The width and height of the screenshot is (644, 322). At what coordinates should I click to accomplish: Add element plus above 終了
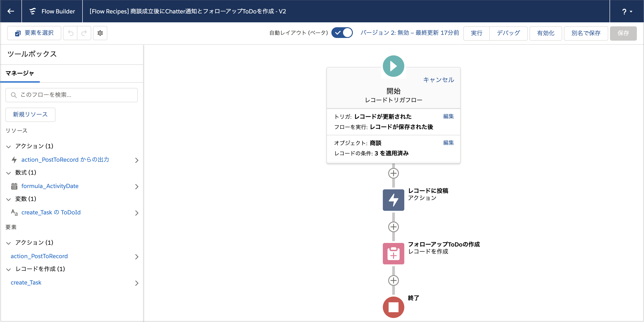tap(393, 280)
